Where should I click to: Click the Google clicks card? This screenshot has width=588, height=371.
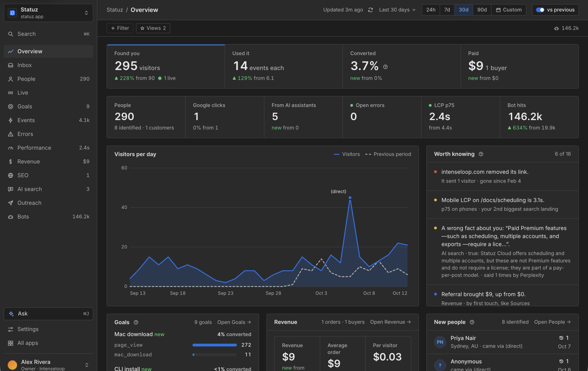tap(225, 117)
